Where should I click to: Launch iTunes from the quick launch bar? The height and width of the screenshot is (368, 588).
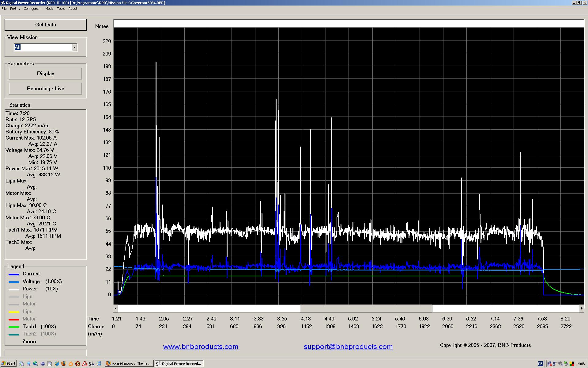click(x=99, y=363)
